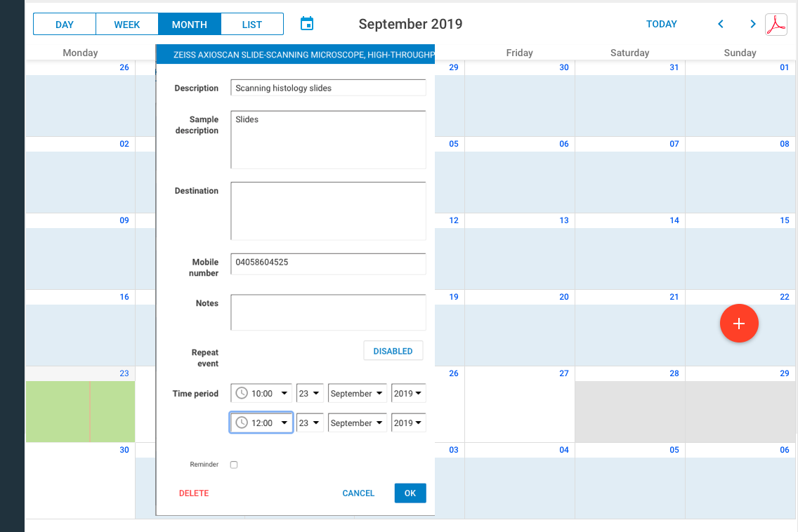Screen dimensions: 798x532
Task: Click the date number 13 on Friday
Action: point(564,220)
